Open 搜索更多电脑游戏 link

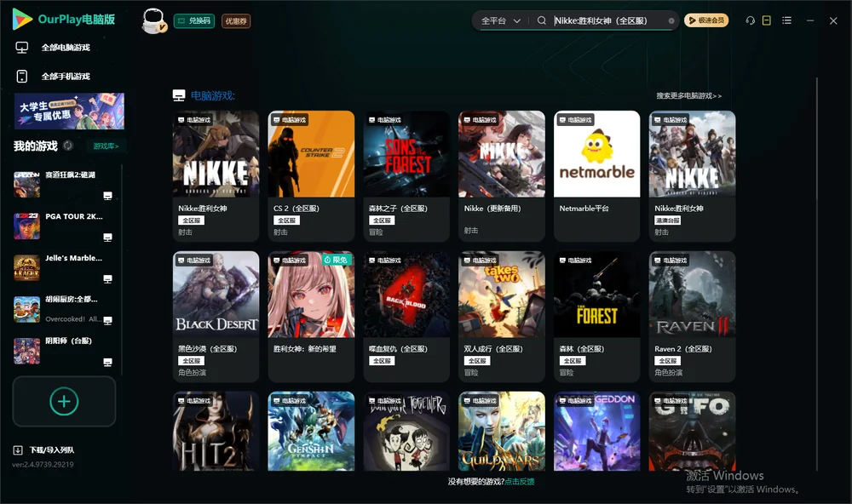pos(688,95)
